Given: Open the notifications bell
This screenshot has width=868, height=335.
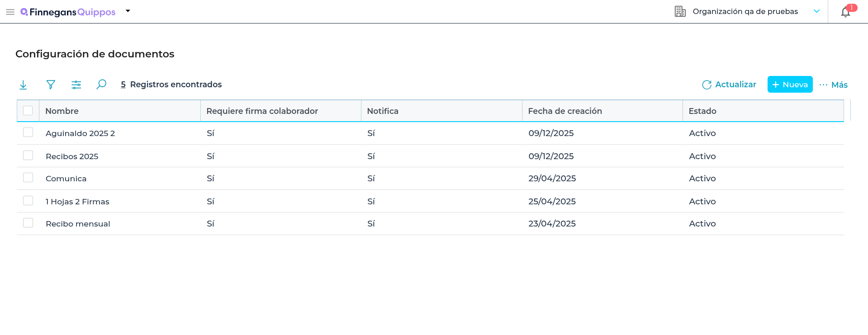Looking at the screenshot, I should pos(845,12).
